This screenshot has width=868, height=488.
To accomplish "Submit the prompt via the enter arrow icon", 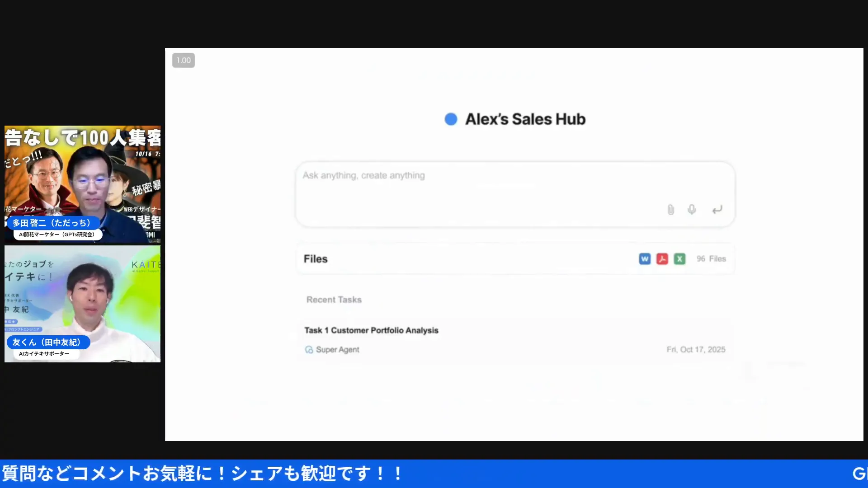I will (x=717, y=209).
